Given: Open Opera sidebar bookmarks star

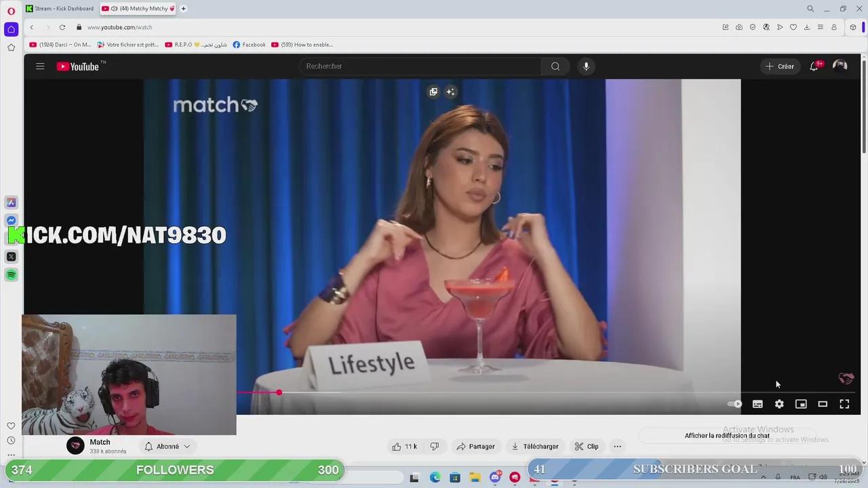Looking at the screenshot, I should coord(11,47).
